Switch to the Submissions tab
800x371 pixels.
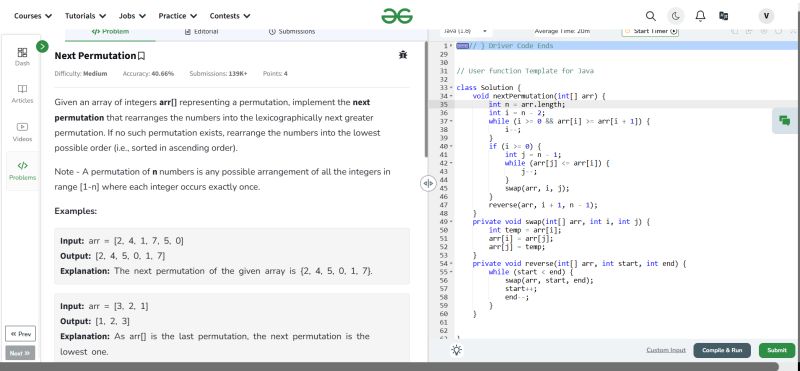pos(292,32)
